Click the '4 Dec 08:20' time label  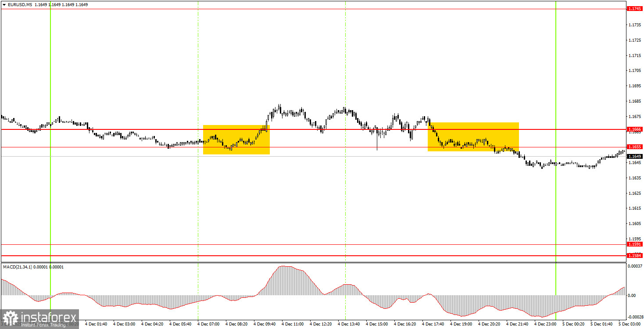coord(236,324)
